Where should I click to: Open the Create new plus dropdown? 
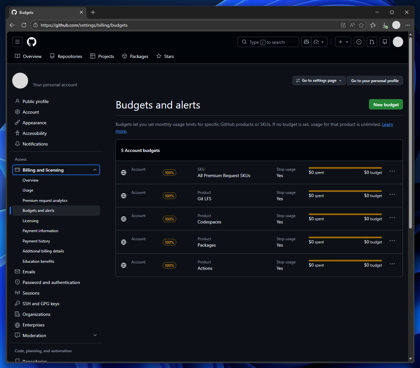[343, 42]
